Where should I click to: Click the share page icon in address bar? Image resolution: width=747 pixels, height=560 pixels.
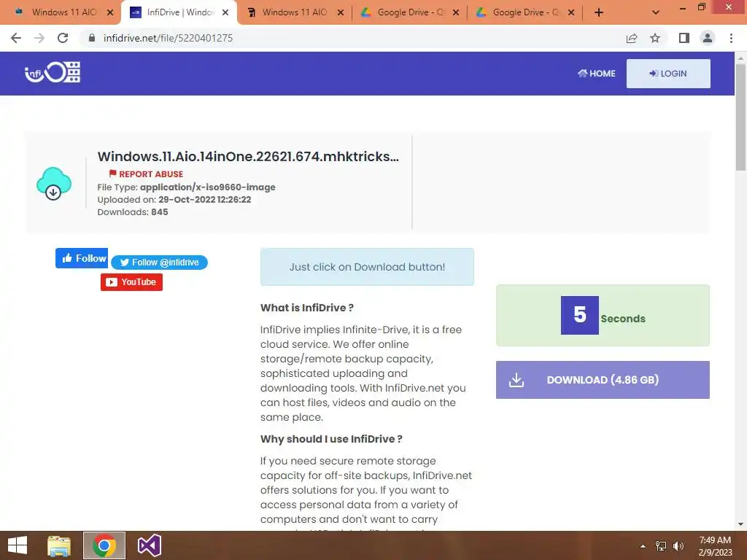click(632, 38)
